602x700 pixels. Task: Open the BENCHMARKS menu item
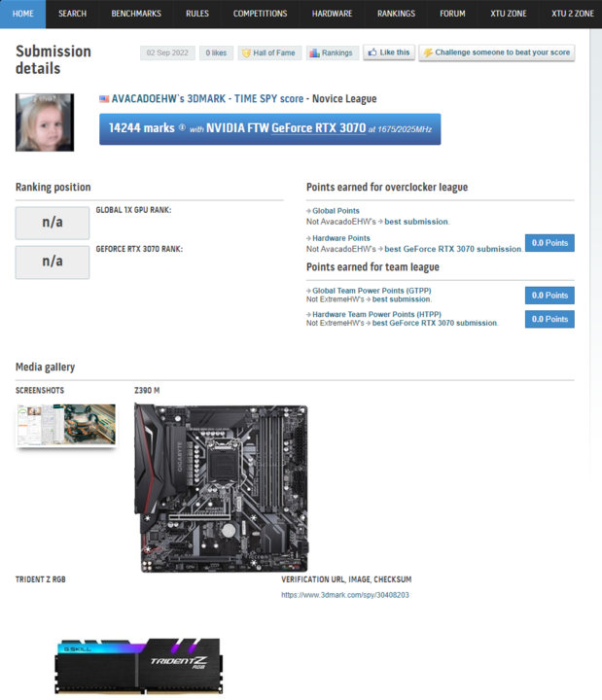pos(136,14)
